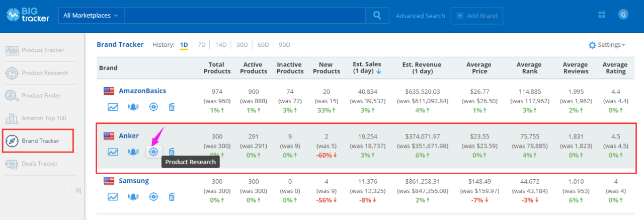Image resolution: width=644 pixels, height=220 pixels.
Task: Click the Average Rank column header
Action: coord(529,68)
